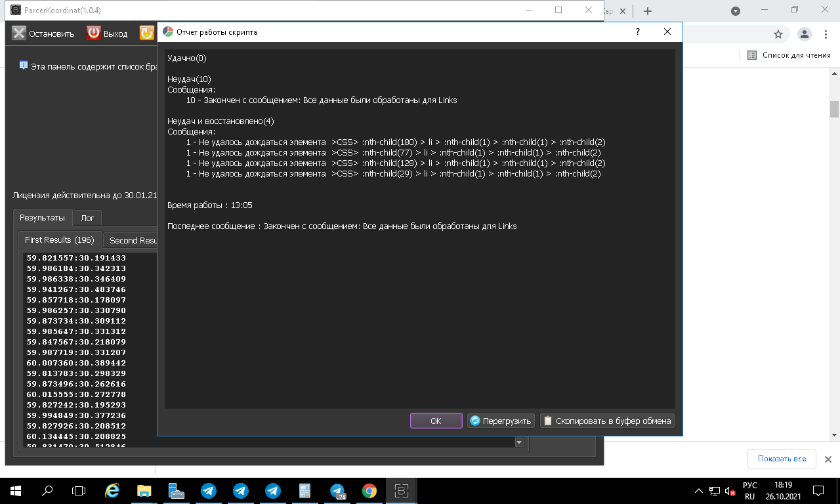840x504 pixels.
Task: Open Chrome from the taskbar
Action: point(369,491)
